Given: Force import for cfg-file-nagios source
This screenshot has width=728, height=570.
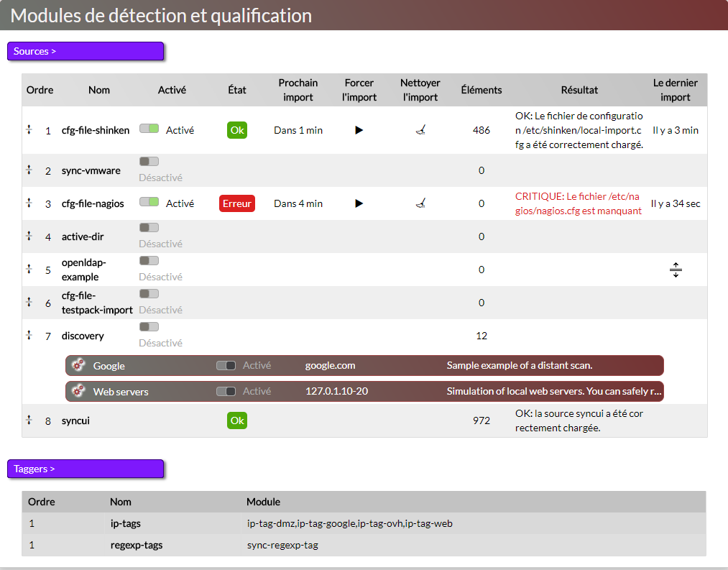Looking at the screenshot, I should 359,203.
